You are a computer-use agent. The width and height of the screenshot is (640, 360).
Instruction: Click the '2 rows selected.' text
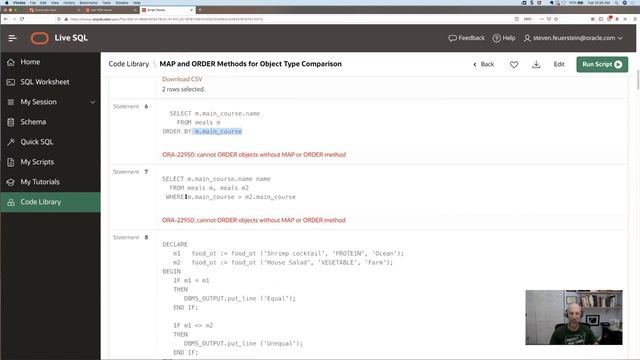[x=183, y=89]
